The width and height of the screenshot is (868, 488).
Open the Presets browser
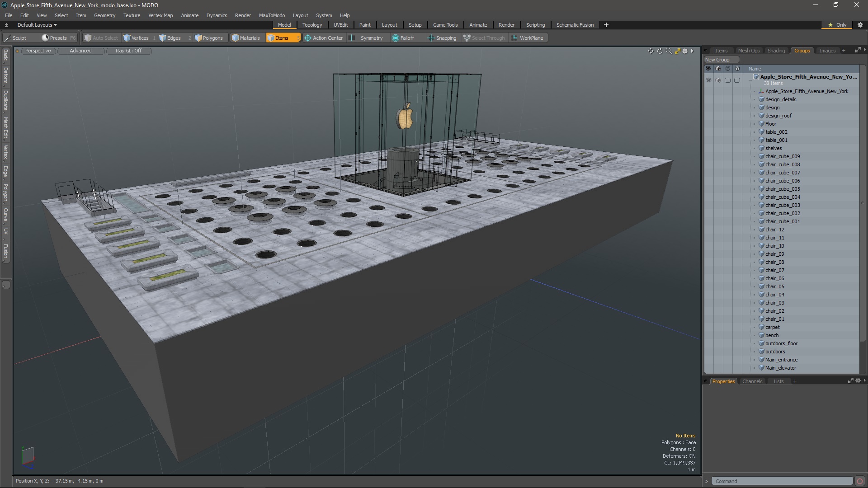58,38
